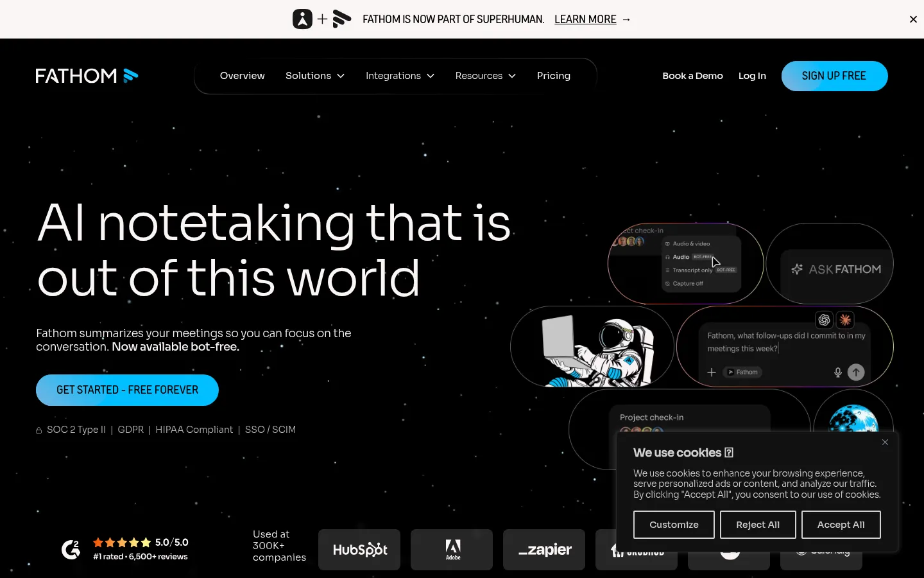The height and width of the screenshot is (578, 924).
Task: Open the Overview nav item
Action: [x=243, y=76]
